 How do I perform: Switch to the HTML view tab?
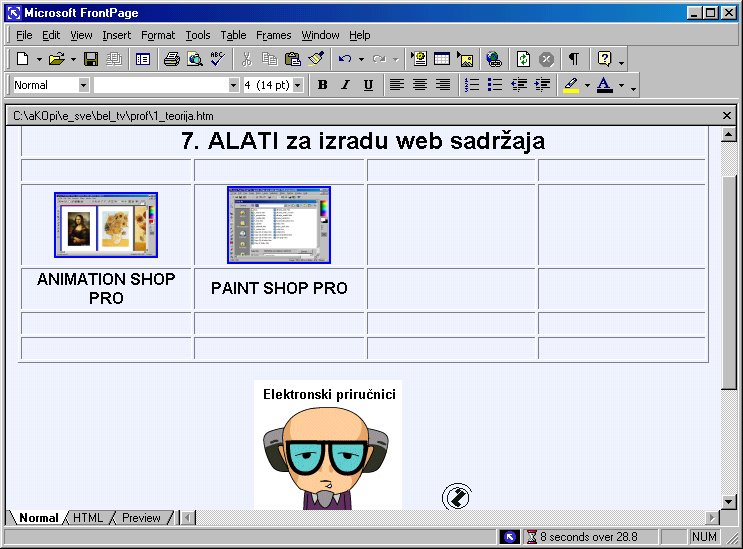(x=88, y=518)
